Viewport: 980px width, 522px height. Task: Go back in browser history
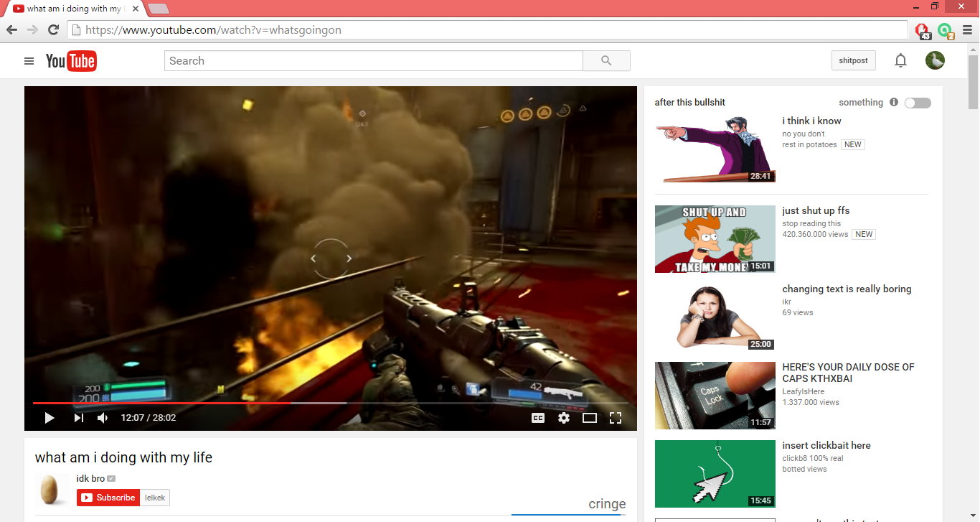pyautogui.click(x=11, y=30)
